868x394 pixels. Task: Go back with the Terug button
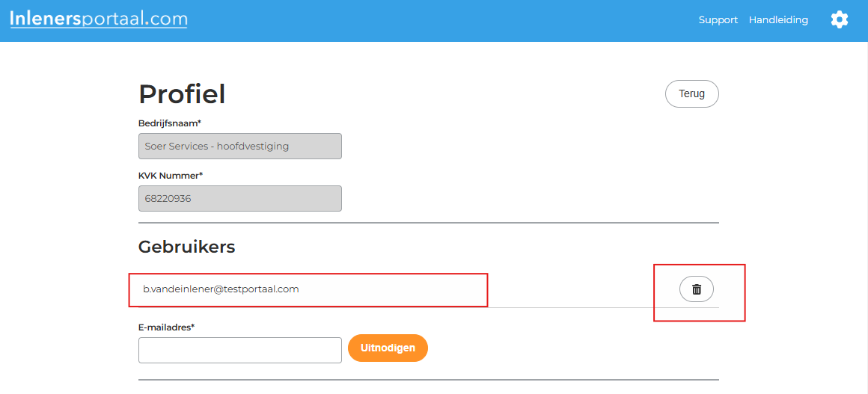coord(691,94)
